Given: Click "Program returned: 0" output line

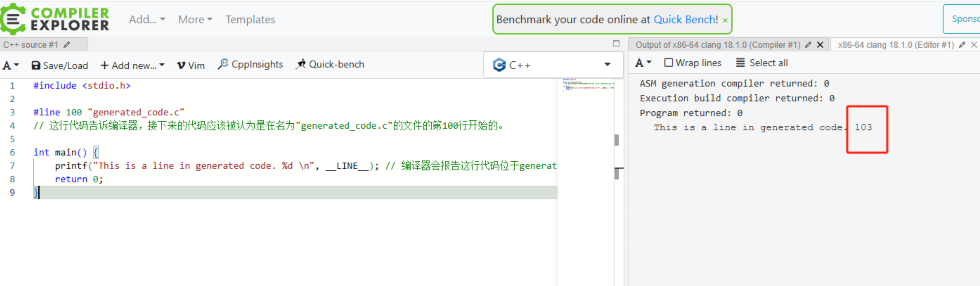Looking at the screenshot, I should tap(691, 113).
